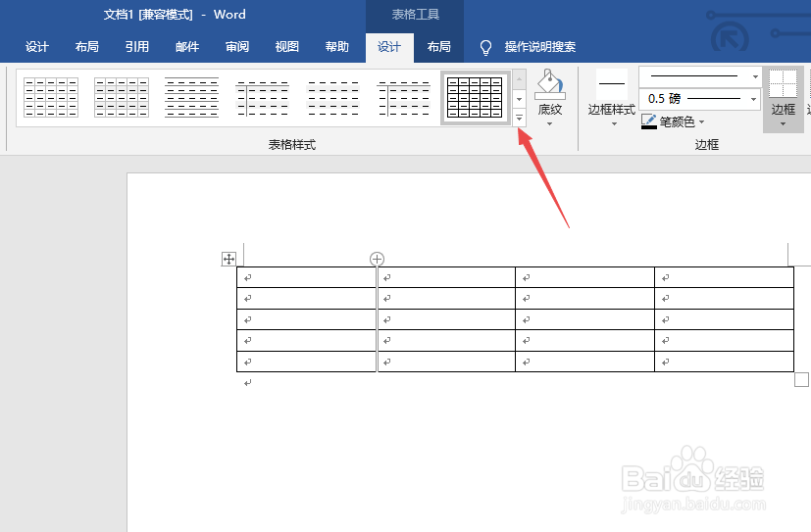Select the highlighted black grid table style
This screenshot has height=532, width=811.
pos(475,97)
